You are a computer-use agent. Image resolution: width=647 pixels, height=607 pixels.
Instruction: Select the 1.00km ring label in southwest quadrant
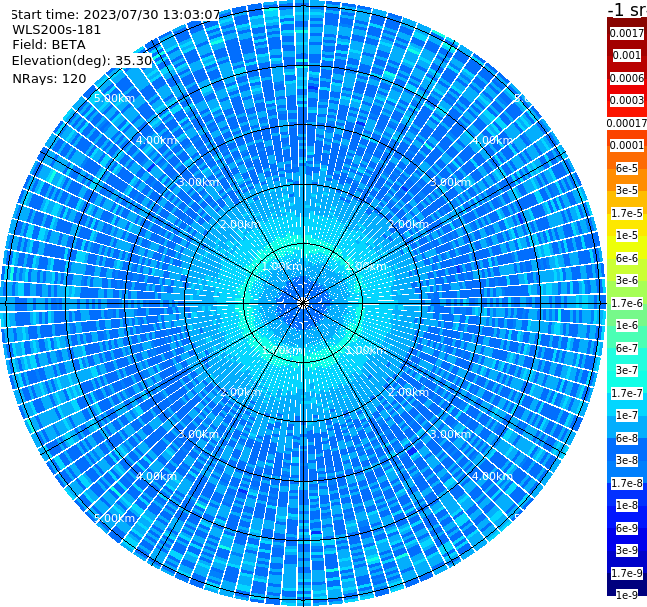click(x=282, y=350)
